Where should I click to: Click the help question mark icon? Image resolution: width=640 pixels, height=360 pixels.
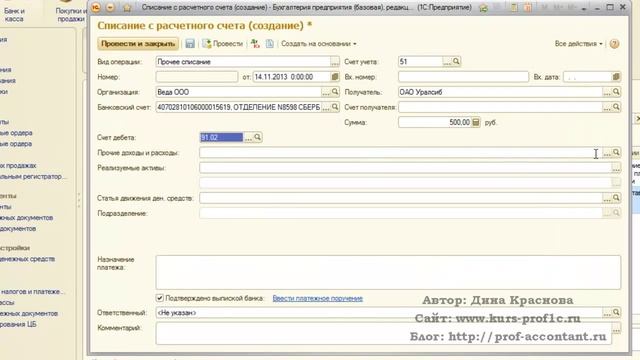[614, 44]
